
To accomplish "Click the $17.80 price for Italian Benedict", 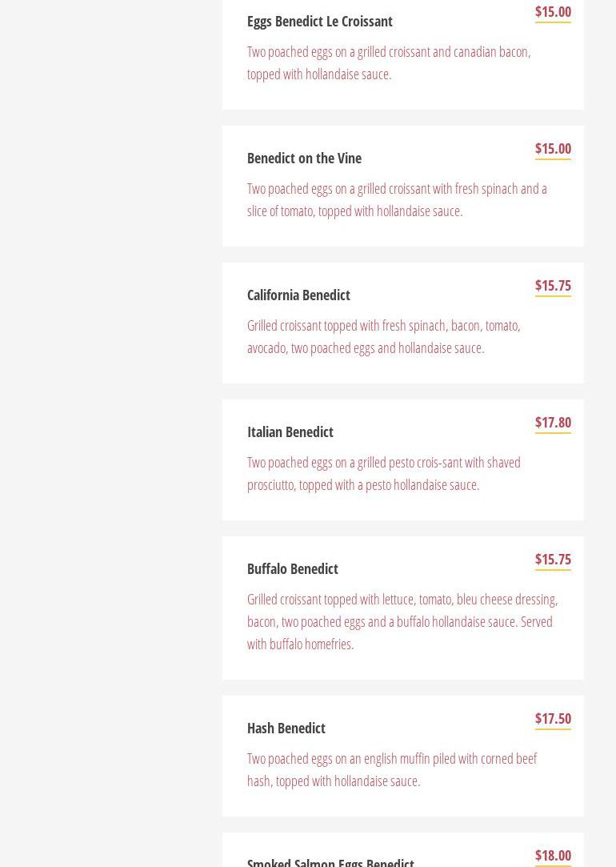I will [553, 423].
